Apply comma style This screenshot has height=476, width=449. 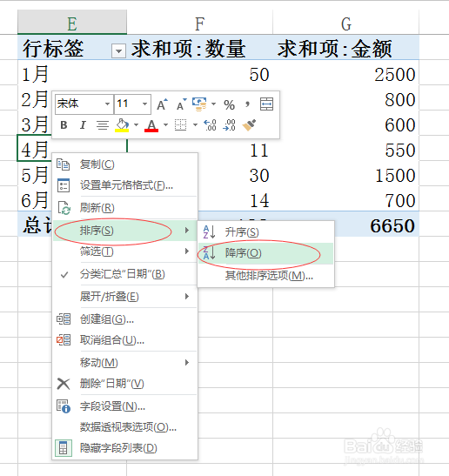click(247, 104)
